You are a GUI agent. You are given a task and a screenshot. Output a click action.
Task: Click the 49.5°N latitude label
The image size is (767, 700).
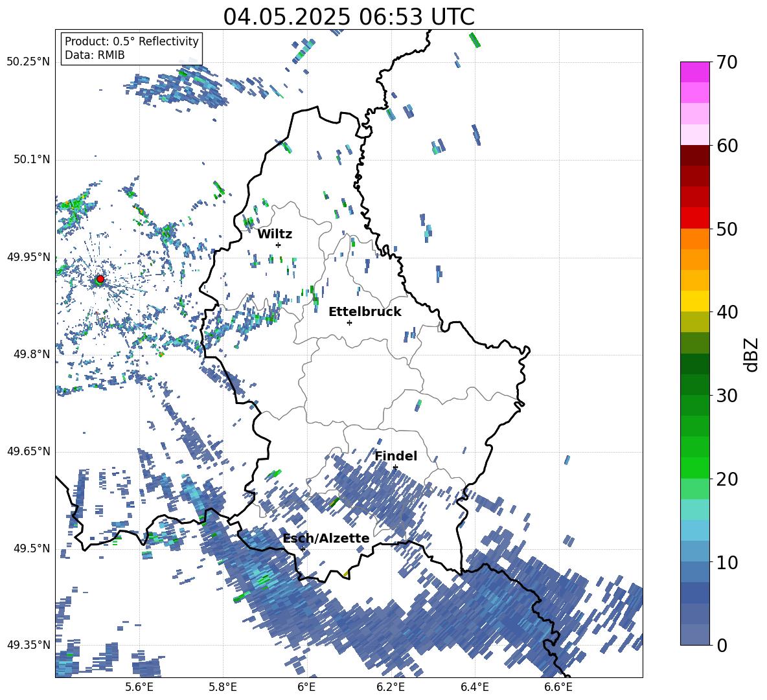(31, 548)
